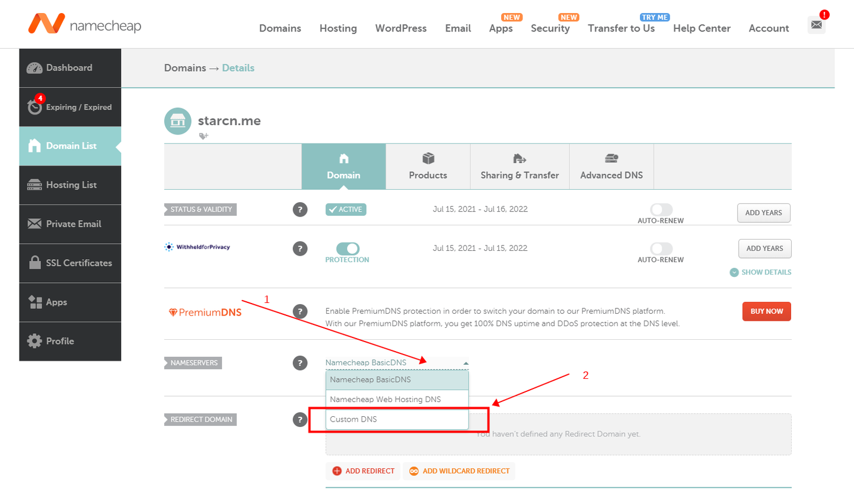
Task: Switch to the Products tab
Action: (x=428, y=167)
